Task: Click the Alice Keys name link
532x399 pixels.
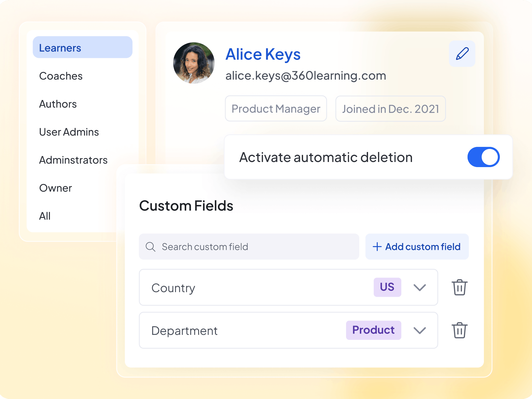Action: pyautogui.click(x=263, y=54)
